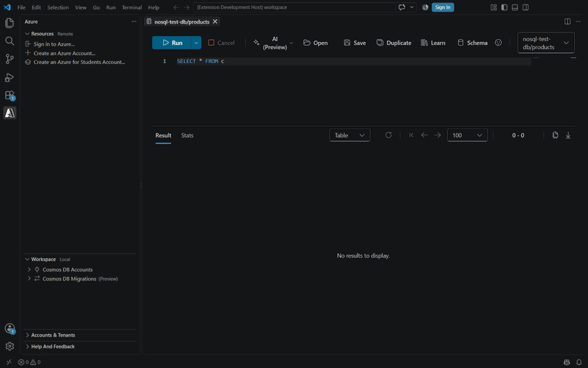Select the nosql-test-db/products editor tab

182,22
